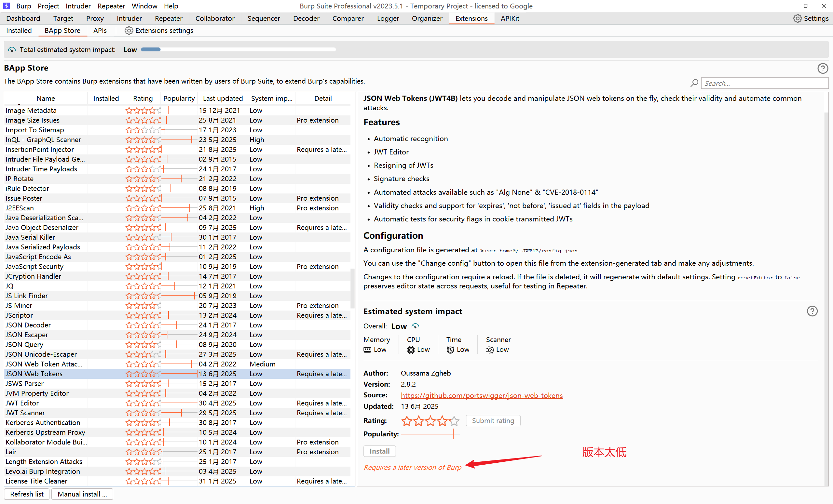
Task: Click the system impact gauge icon in banner
Action: 12,50
